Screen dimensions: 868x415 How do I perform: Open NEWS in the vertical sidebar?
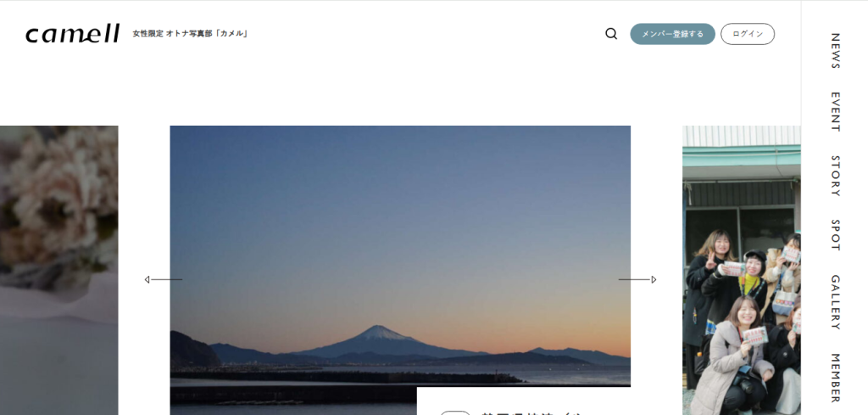pyautogui.click(x=835, y=51)
